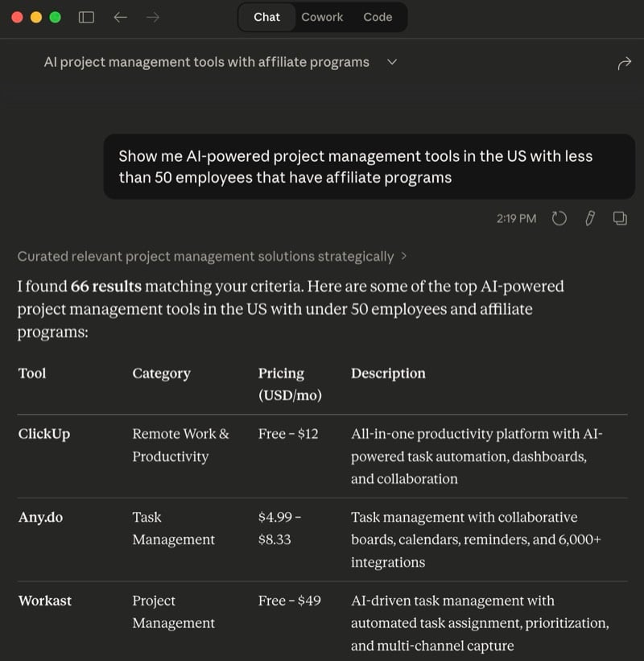Edit the message with the pencil icon
This screenshot has width=644, height=661.
pos(589,218)
